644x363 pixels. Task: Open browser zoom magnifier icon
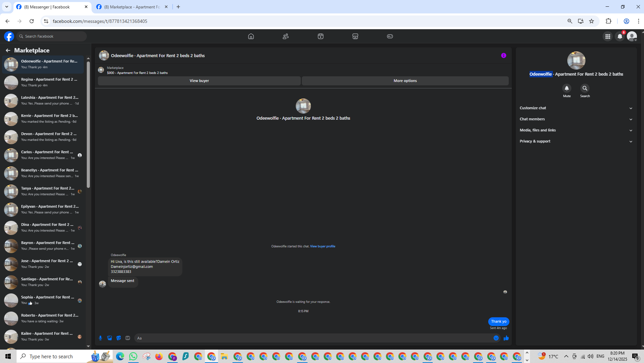pos(570,21)
